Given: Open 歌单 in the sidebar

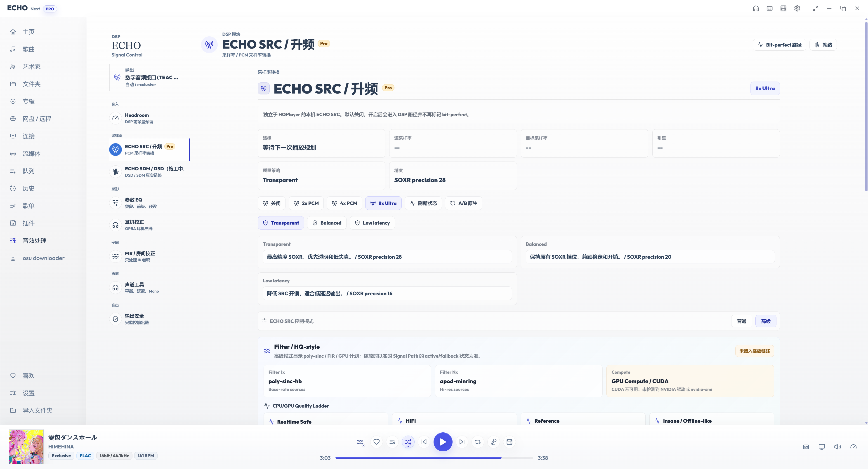Looking at the screenshot, I should (x=43, y=206).
